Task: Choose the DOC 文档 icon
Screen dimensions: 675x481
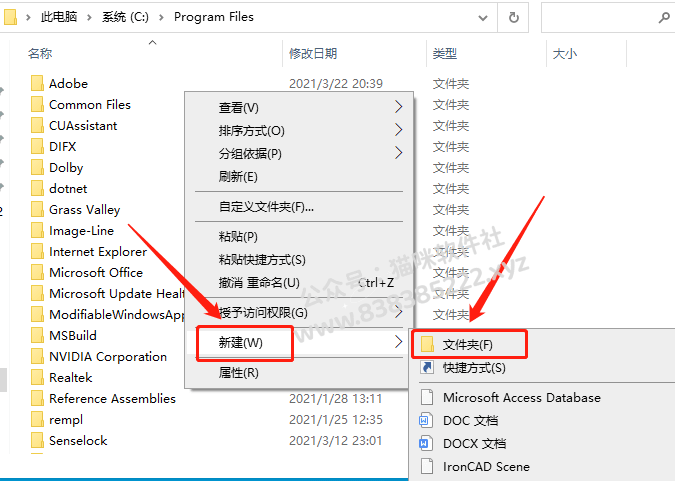Action: tap(425, 420)
